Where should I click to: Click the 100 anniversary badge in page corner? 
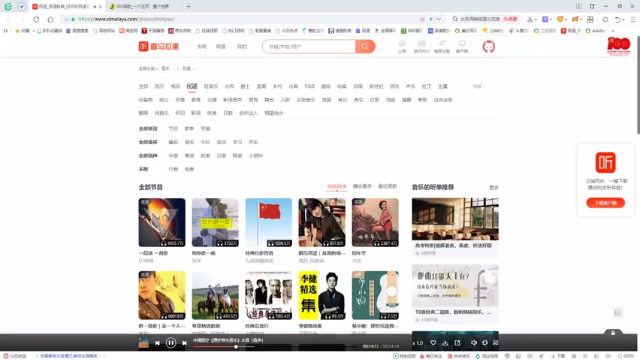619,46
